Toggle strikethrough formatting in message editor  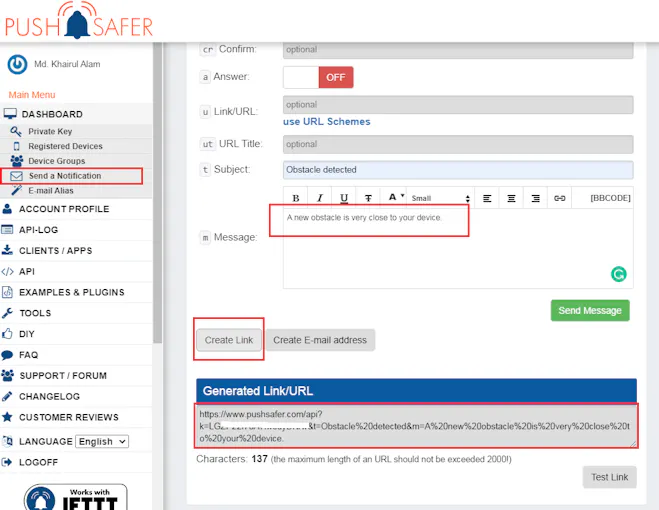(368, 198)
